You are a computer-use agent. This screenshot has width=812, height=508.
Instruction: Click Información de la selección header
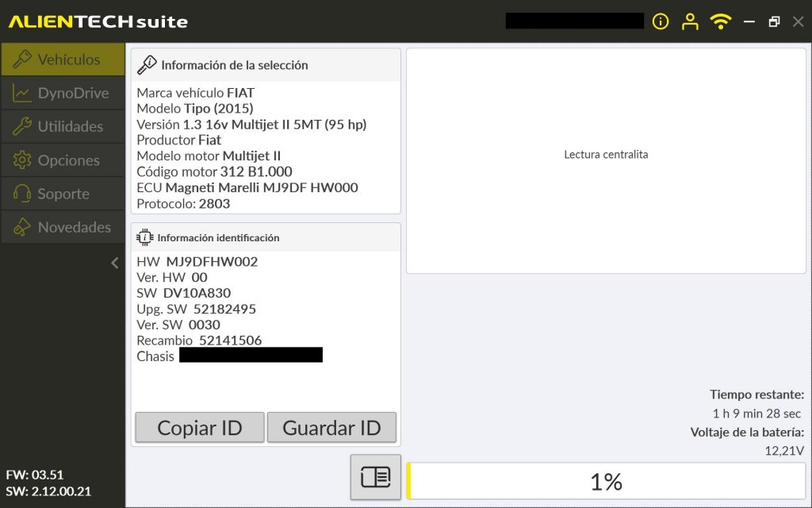click(235, 65)
